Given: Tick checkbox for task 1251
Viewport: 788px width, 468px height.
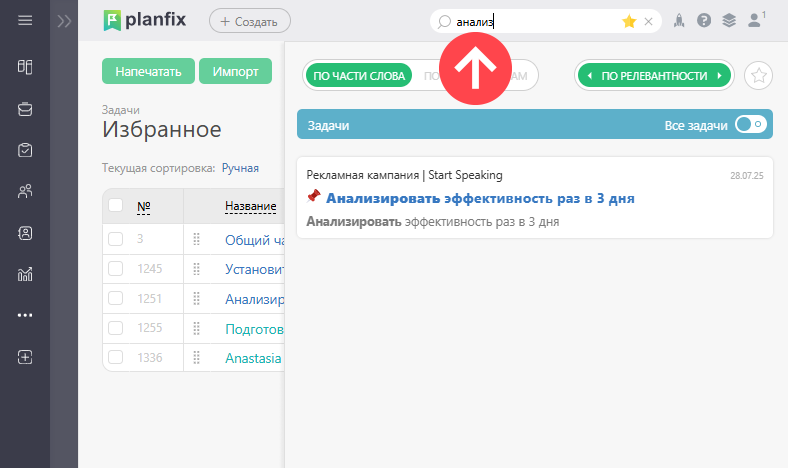Looking at the screenshot, I should (x=116, y=298).
